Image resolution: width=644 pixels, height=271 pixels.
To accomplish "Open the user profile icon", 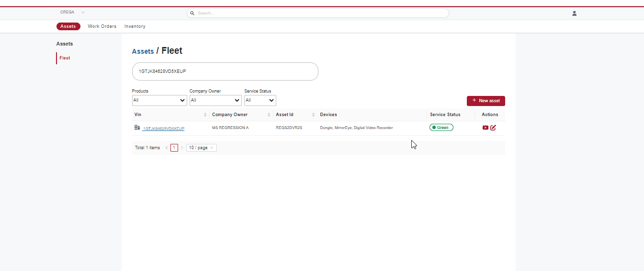I will [x=574, y=13].
